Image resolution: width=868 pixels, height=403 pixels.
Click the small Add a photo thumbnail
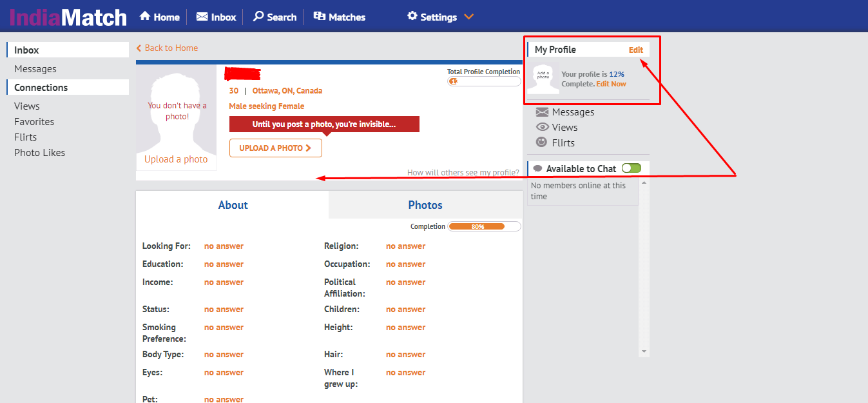tap(543, 78)
